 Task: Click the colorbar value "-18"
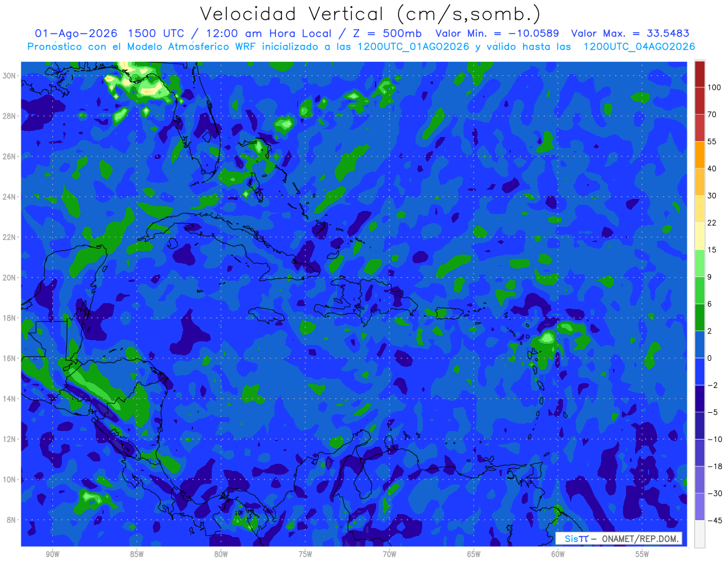point(715,466)
